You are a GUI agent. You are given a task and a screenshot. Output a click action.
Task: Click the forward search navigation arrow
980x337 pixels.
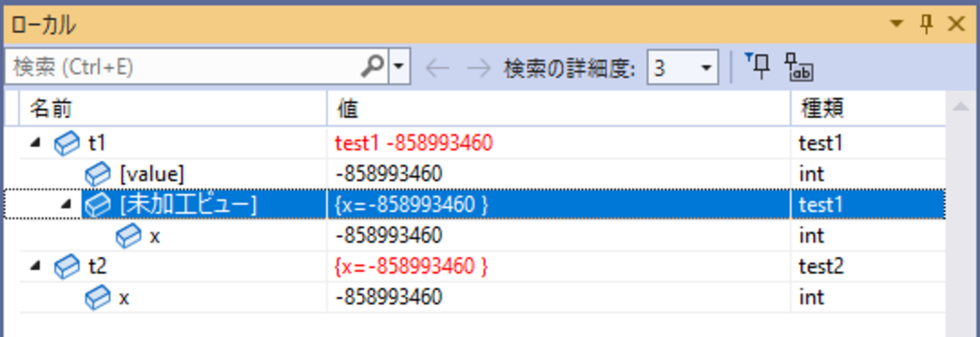(478, 69)
